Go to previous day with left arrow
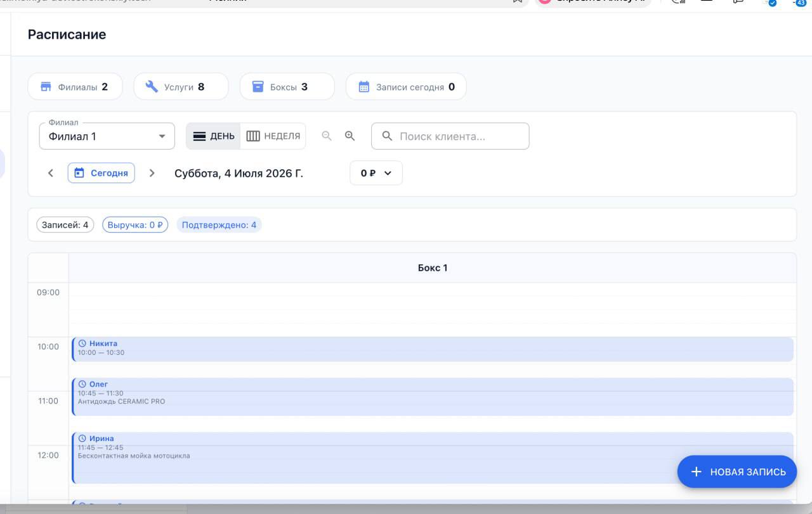The width and height of the screenshot is (812, 514). pyautogui.click(x=51, y=173)
